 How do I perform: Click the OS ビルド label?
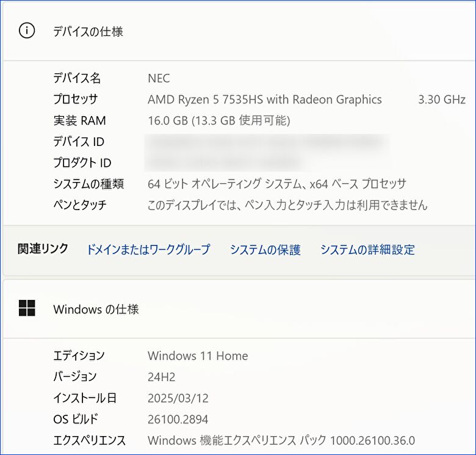click(76, 419)
